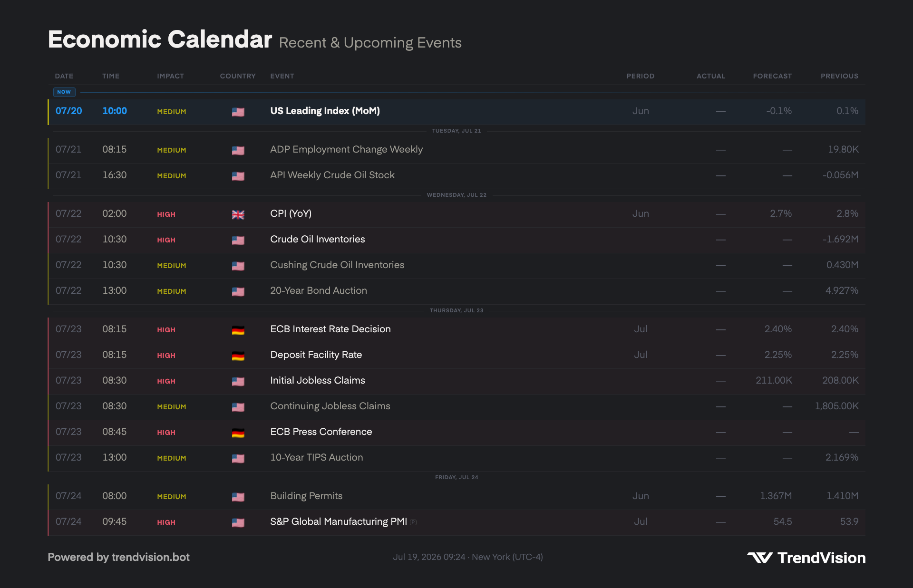Click the Economic Calendar heading
Image resolution: width=913 pixels, height=588 pixels.
pyautogui.click(x=160, y=39)
